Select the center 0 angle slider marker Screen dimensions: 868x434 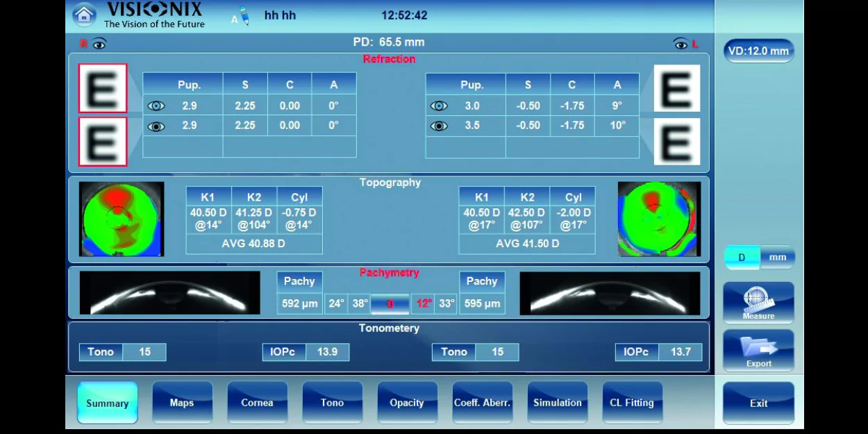[390, 304]
